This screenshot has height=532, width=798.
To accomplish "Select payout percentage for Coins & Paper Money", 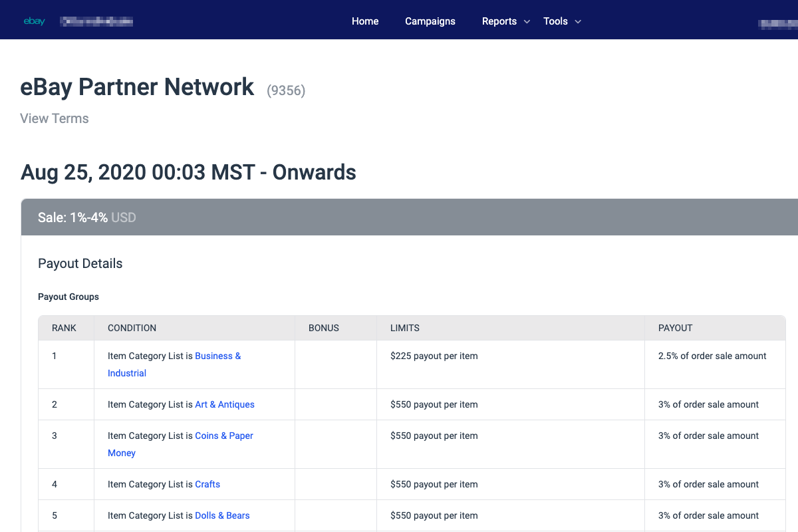I will 716,444.
